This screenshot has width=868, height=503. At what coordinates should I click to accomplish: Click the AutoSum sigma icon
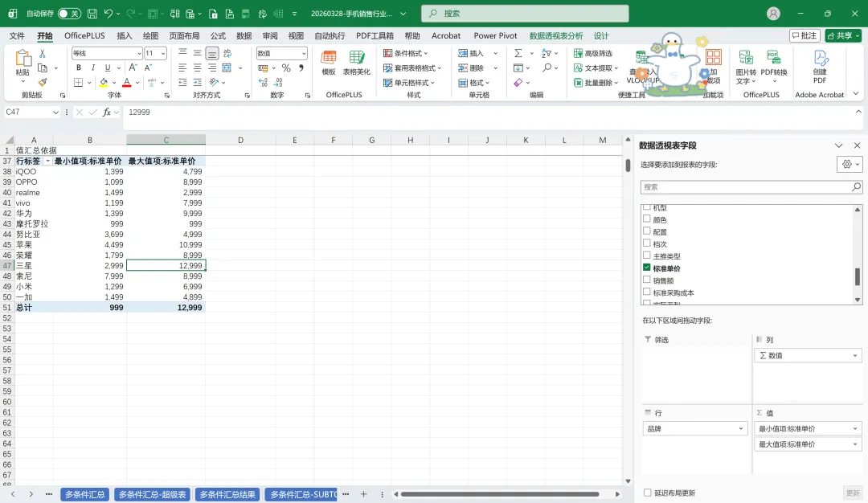pyautogui.click(x=518, y=53)
